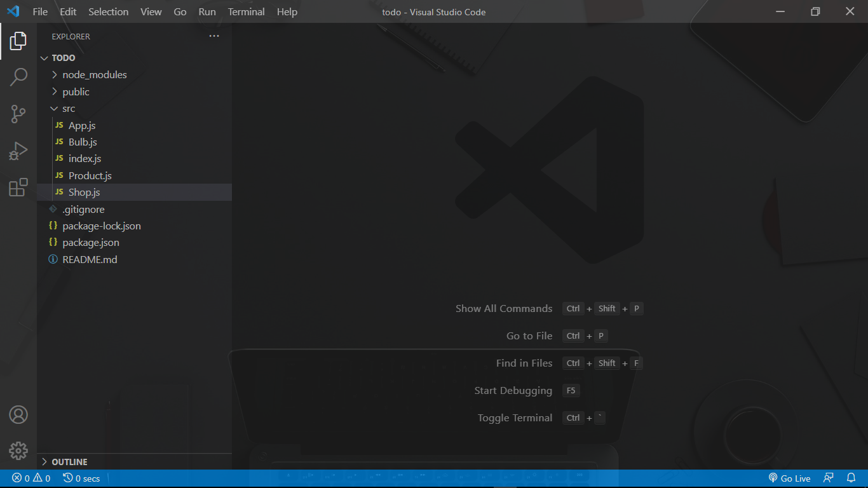Open the File menu

click(40, 11)
